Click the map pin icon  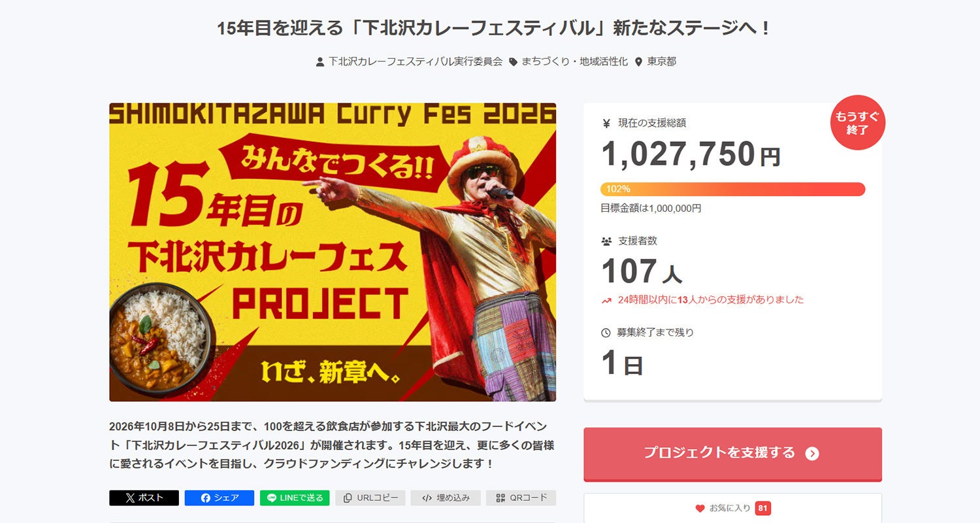click(639, 62)
